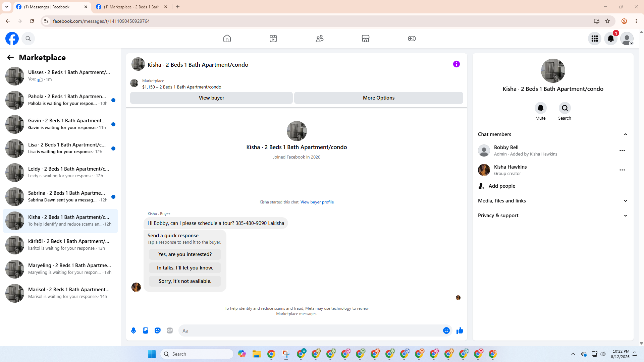Open the emoji picker in message box
The height and width of the screenshot is (362, 644).
[x=446, y=330]
